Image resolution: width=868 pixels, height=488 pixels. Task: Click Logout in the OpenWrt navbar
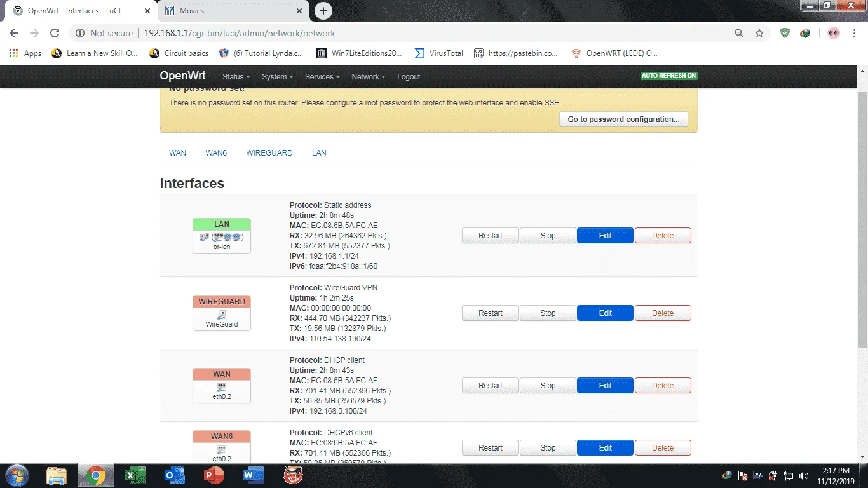pos(409,77)
